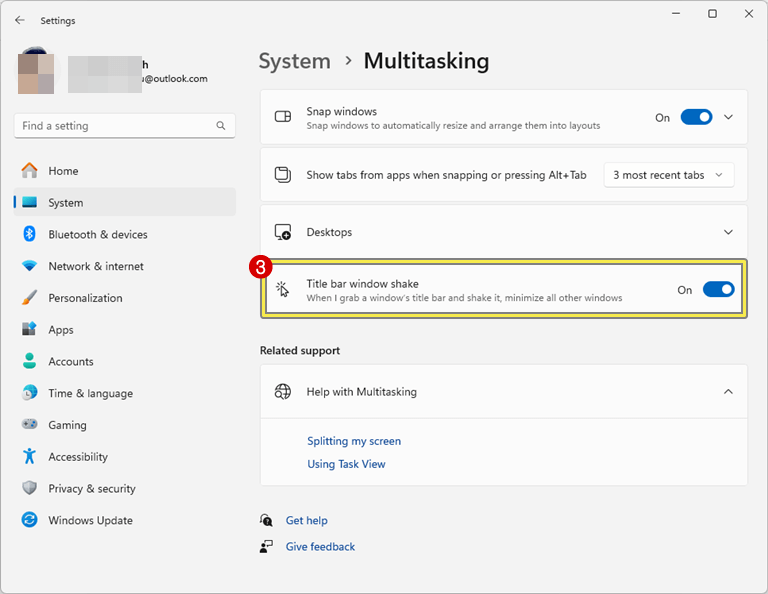Viewport: 768px width, 594px height.
Task: Maximize the Settings window
Action: pos(712,13)
